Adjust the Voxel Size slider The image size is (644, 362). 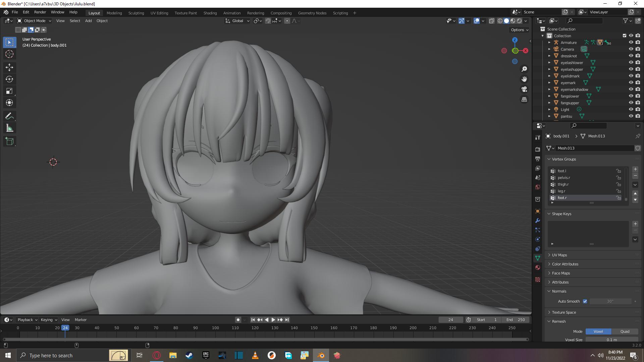click(611, 340)
